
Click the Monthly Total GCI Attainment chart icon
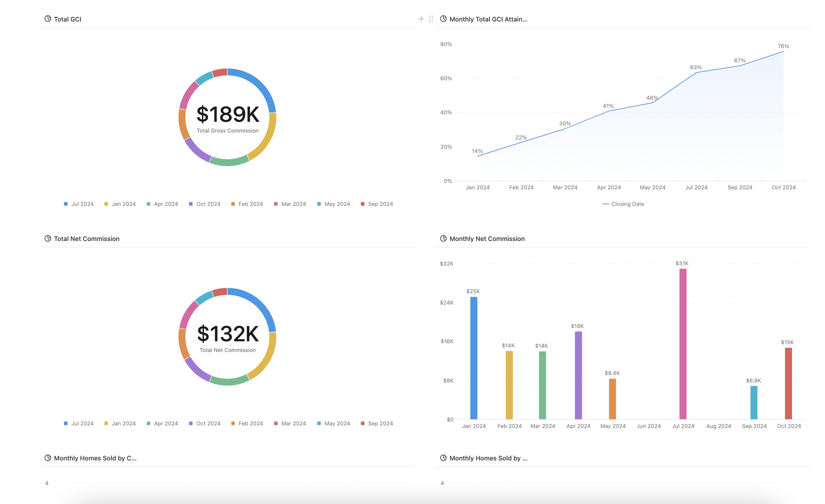tap(443, 19)
